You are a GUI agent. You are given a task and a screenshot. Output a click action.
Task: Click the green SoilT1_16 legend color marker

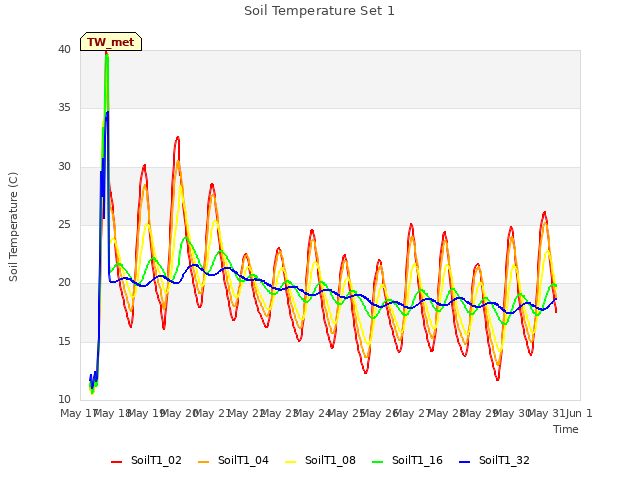click(378, 462)
